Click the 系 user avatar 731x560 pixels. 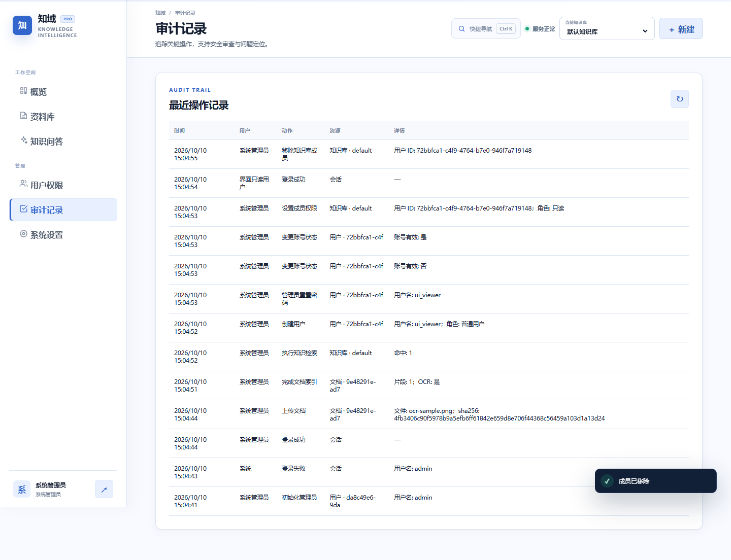(22, 489)
